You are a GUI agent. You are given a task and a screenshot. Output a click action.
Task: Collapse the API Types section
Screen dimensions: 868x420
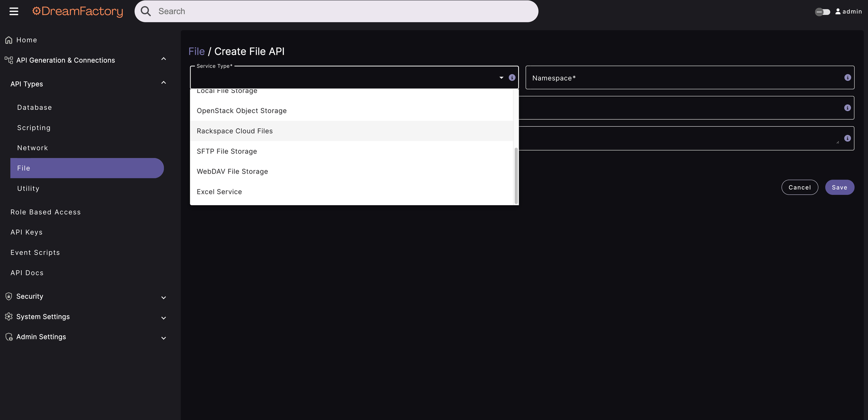click(164, 83)
